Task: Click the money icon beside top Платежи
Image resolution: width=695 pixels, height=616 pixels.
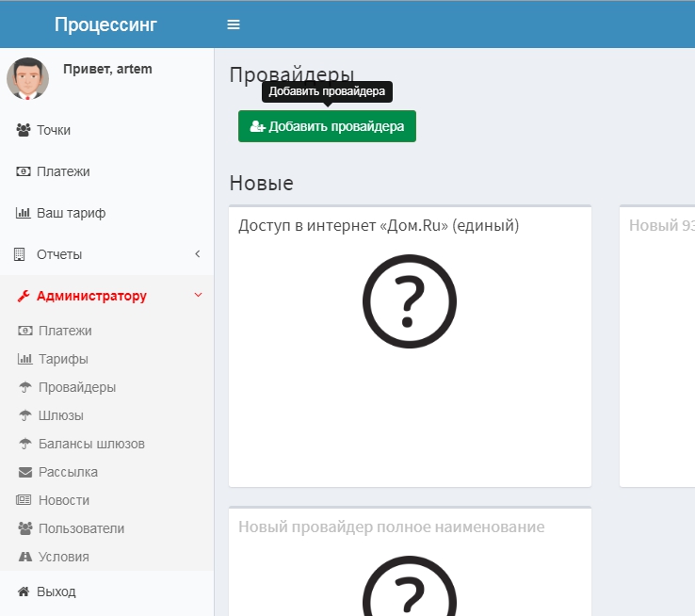Action: coord(24,171)
